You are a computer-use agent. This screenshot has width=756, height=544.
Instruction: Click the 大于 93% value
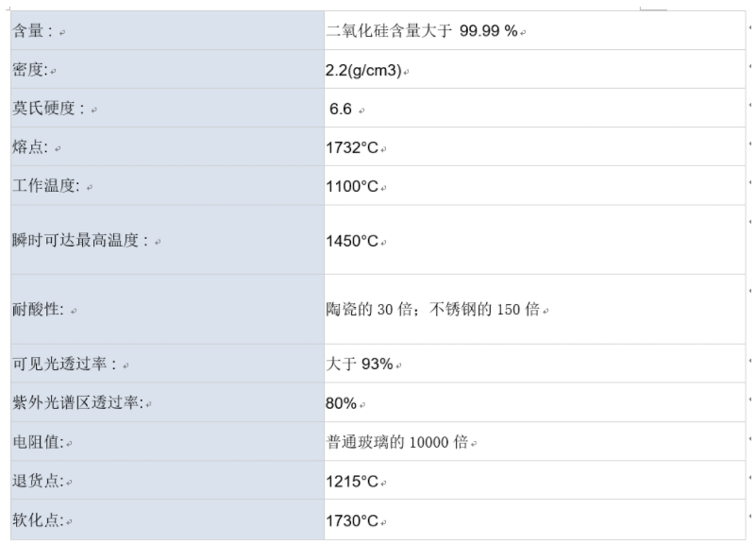[x=360, y=364]
